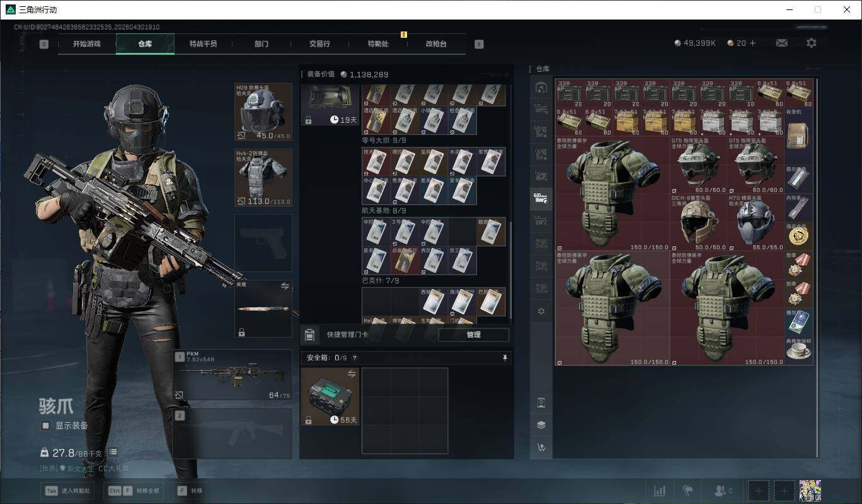Click the 49,399K currency balance
Screen dimensions: 862x504
695,43
